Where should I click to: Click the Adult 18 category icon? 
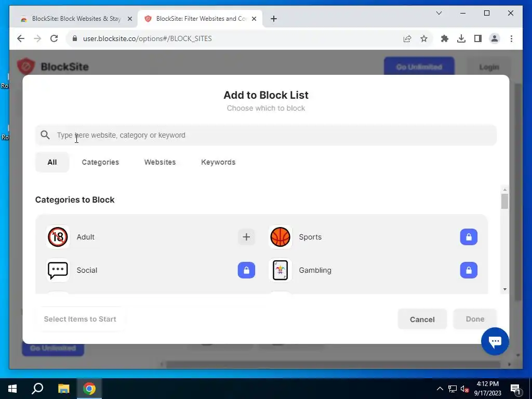coord(58,237)
